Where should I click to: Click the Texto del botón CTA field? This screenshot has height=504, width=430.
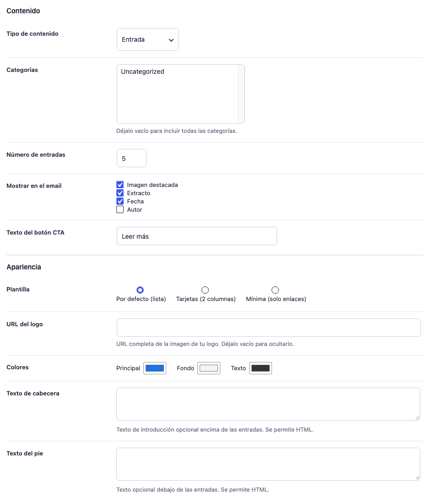pos(197,236)
